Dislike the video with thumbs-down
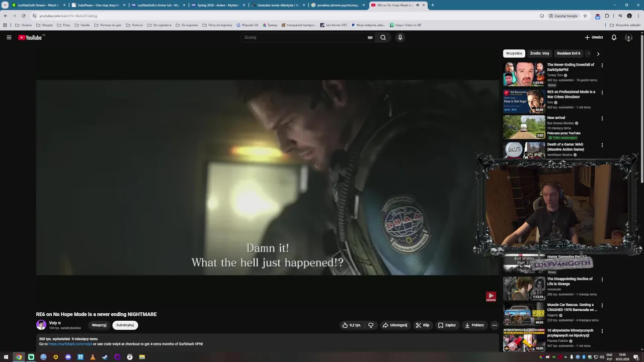The height and width of the screenshot is (362, 644). tap(371, 325)
